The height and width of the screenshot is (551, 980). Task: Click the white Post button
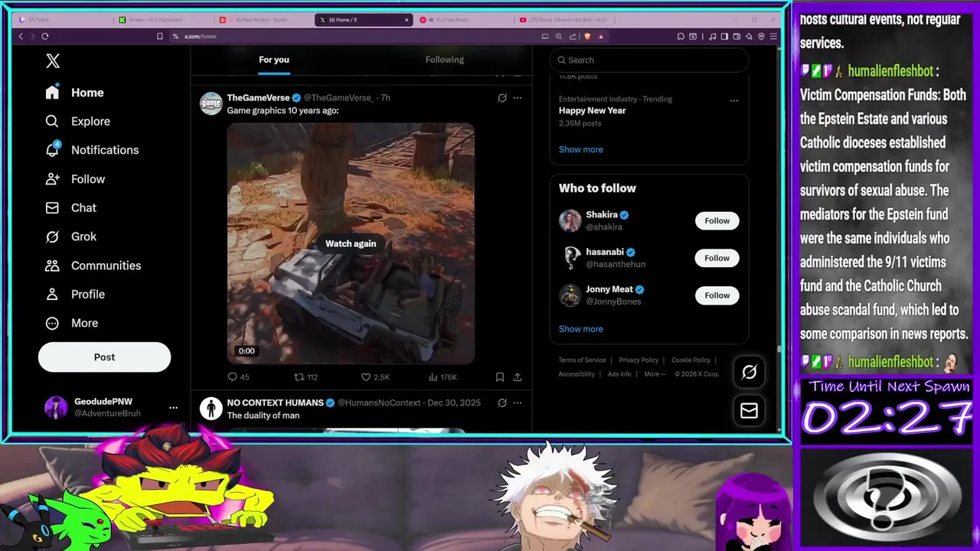(104, 357)
